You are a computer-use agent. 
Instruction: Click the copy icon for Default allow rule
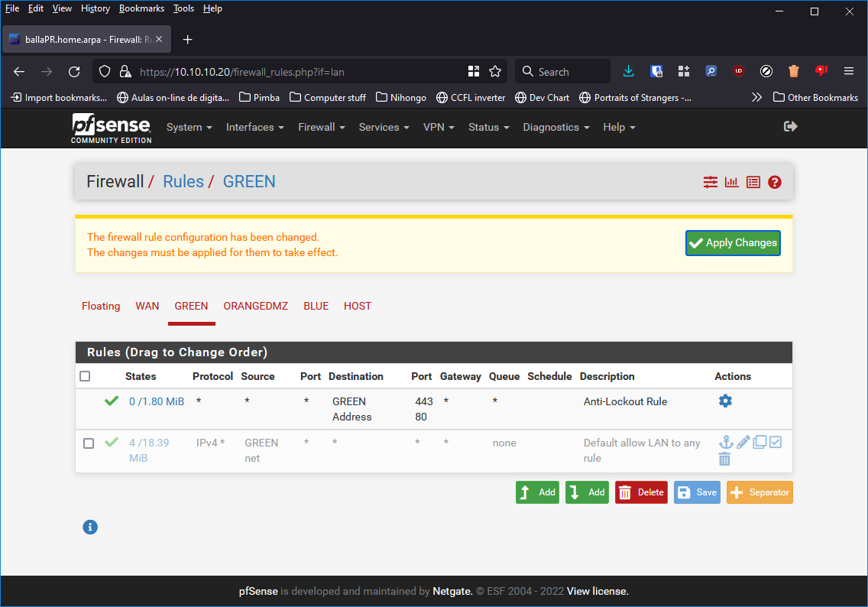coord(759,443)
